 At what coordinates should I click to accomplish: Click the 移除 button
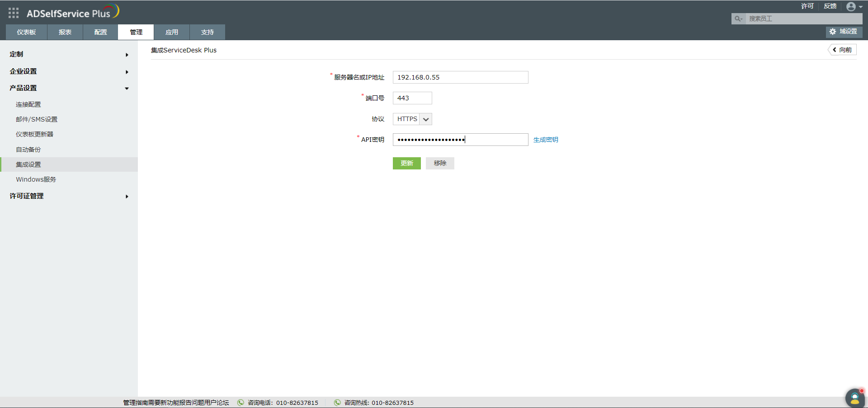(439, 163)
